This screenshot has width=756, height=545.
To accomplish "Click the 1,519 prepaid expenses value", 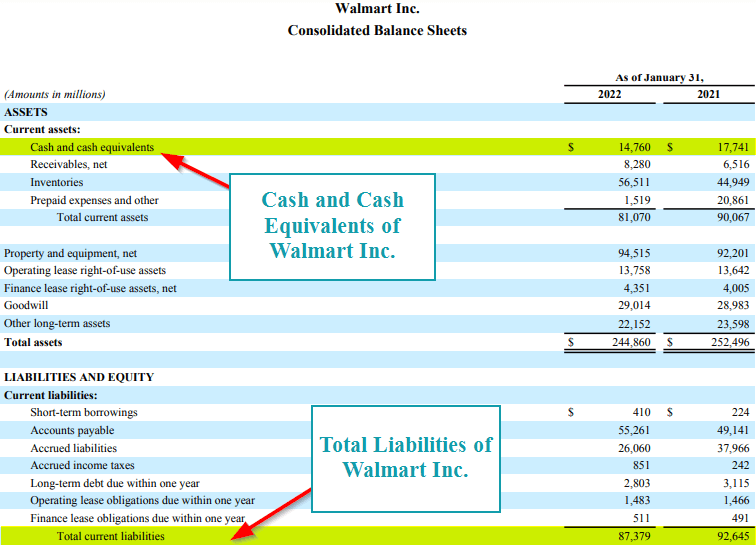I will pyautogui.click(x=637, y=200).
